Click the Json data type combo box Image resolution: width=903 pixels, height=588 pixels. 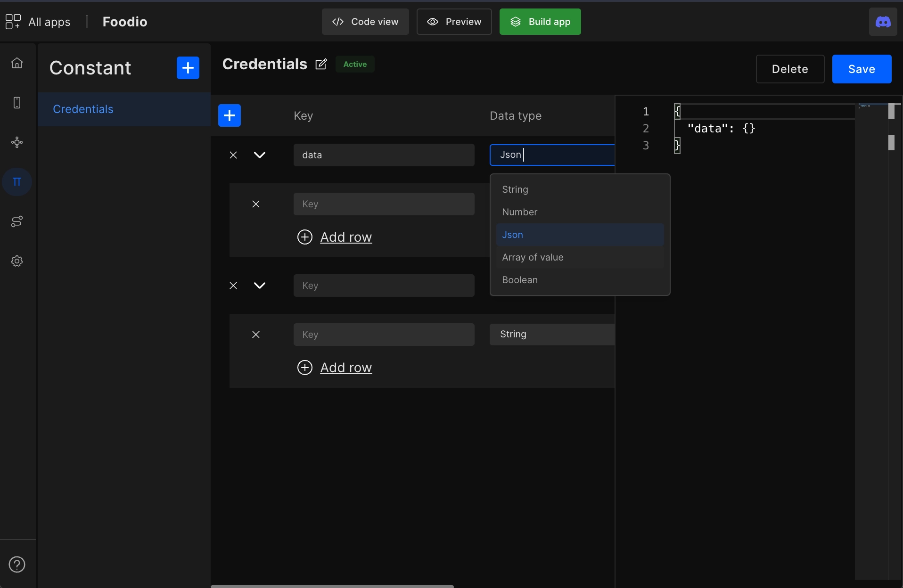coord(552,155)
